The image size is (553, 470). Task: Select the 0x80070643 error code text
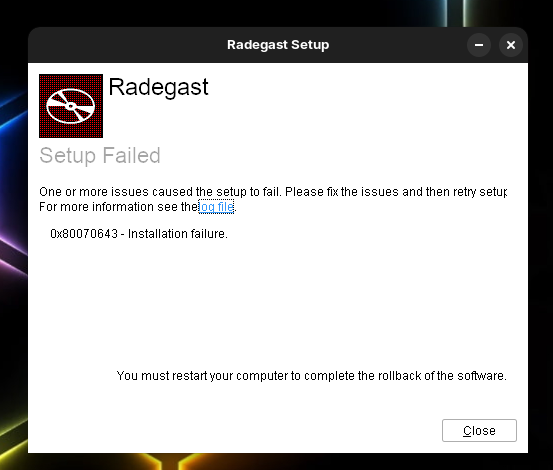[84, 234]
